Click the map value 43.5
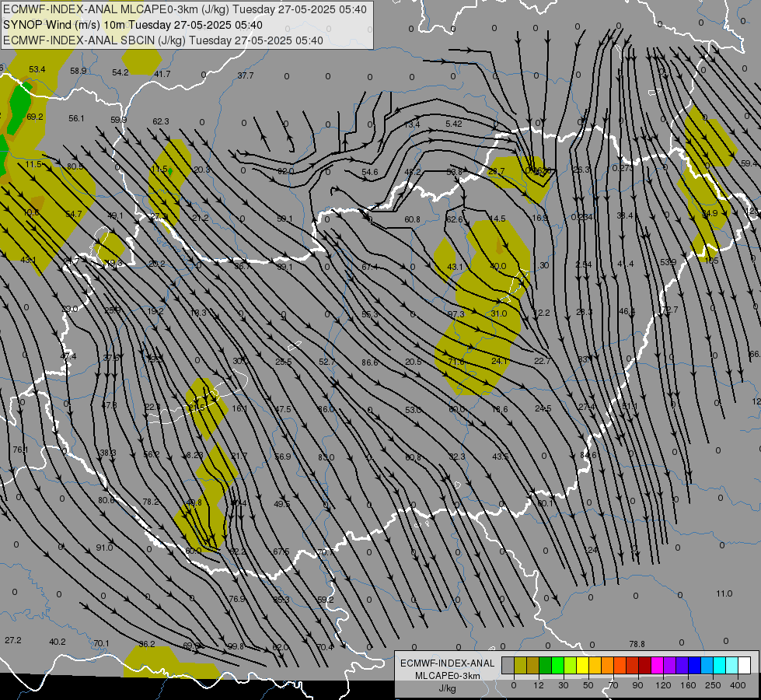Screen dimensions: 761x700 pyautogui.click(x=501, y=457)
